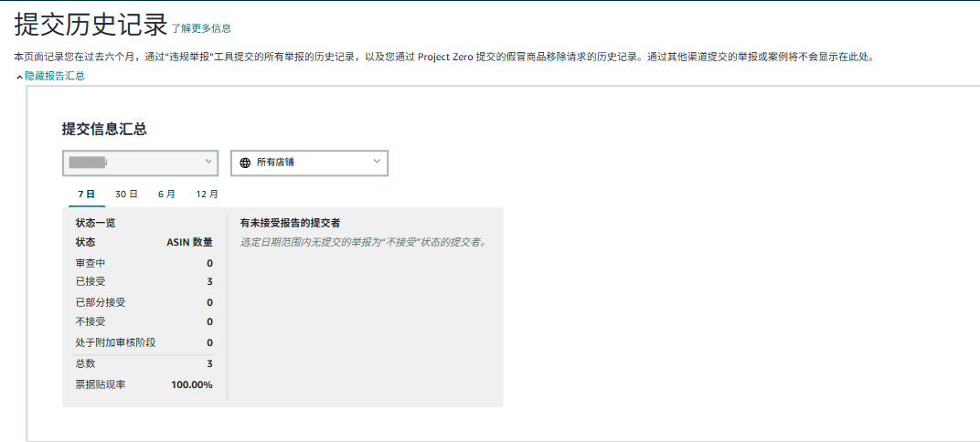Switch to the 6 月 tab
Screen dimensions: 980x442
166,194
